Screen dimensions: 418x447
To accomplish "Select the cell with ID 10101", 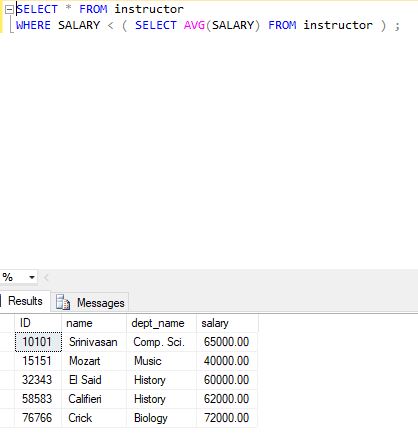I will 38,342.
